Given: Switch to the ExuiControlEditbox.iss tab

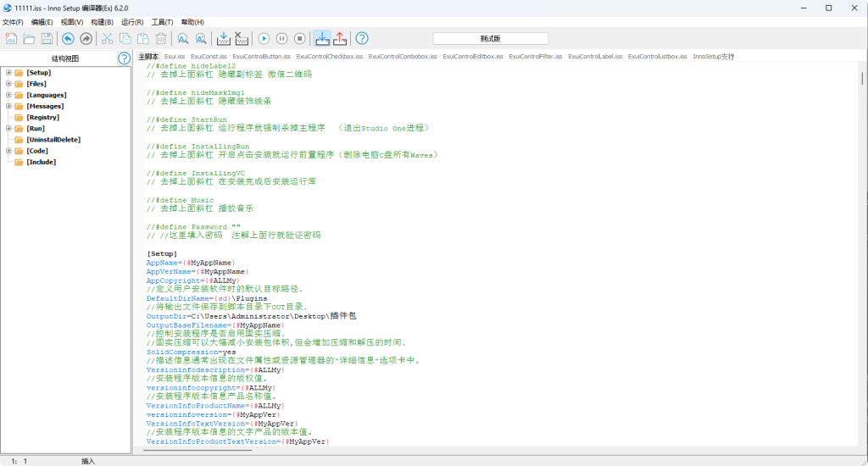Looking at the screenshot, I should pos(473,57).
